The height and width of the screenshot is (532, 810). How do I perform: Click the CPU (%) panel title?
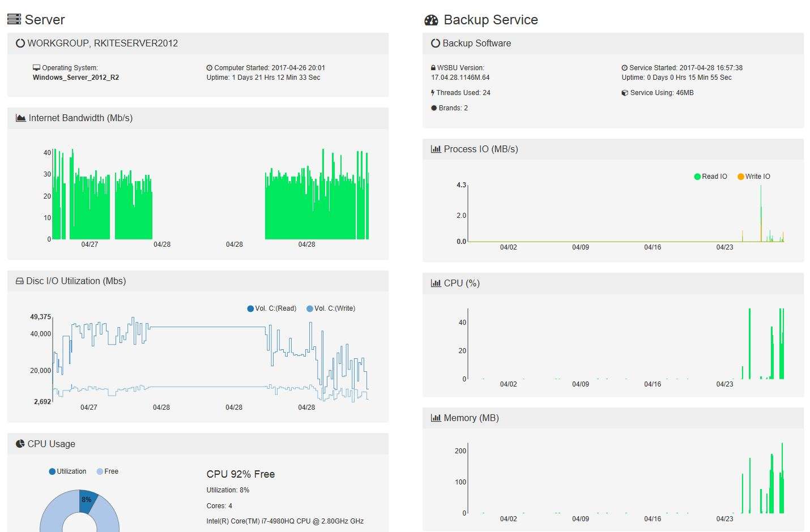[x=462, y=283]
